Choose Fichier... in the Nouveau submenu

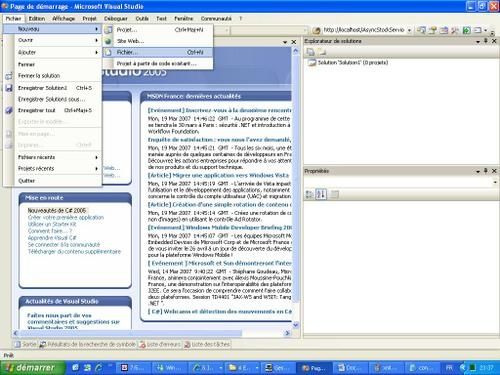158,52
